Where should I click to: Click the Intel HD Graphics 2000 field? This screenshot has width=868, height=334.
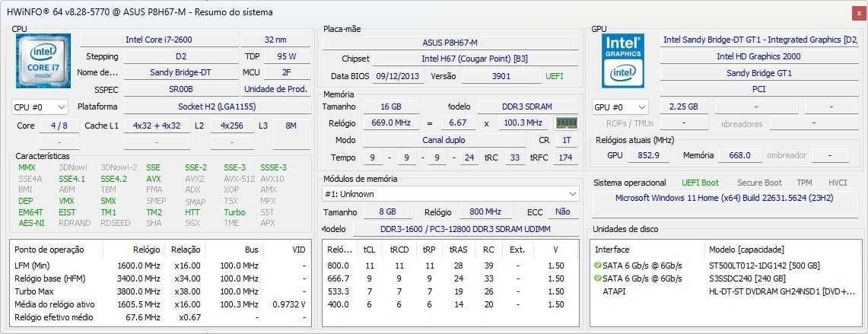[x=758, y=56]
